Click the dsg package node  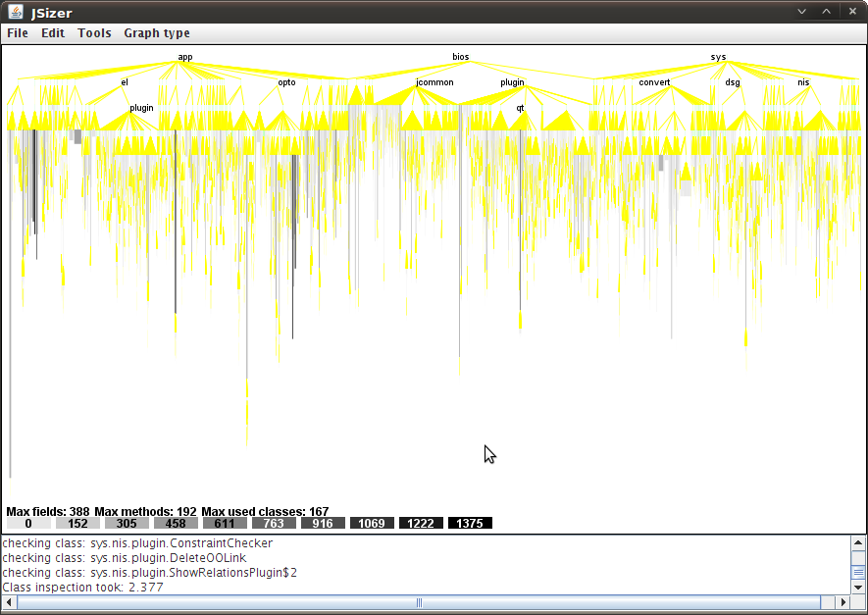coord(733,82)
